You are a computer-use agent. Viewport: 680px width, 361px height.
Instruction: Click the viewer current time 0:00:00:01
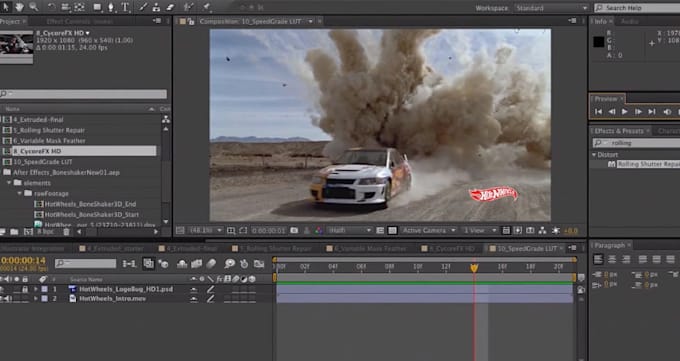click(269, 230)
